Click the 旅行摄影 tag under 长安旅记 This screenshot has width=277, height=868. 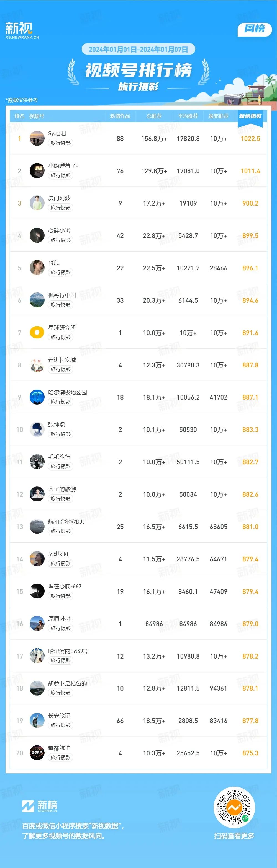point(61,725)
